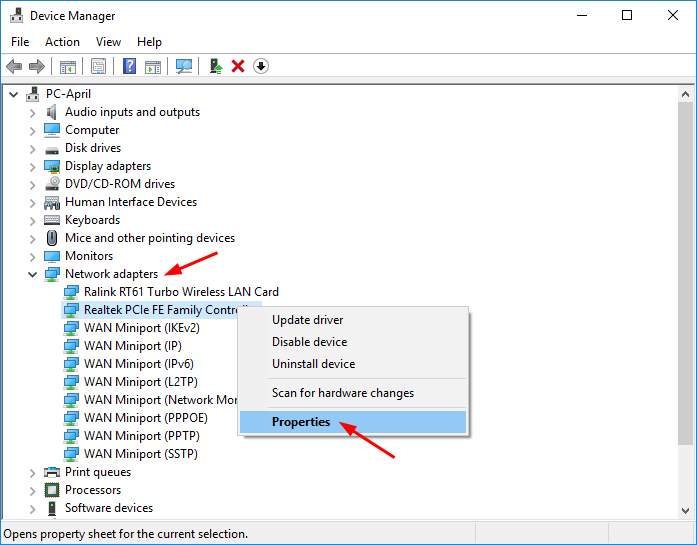Select Update driver in context menu

coord(307,320)
